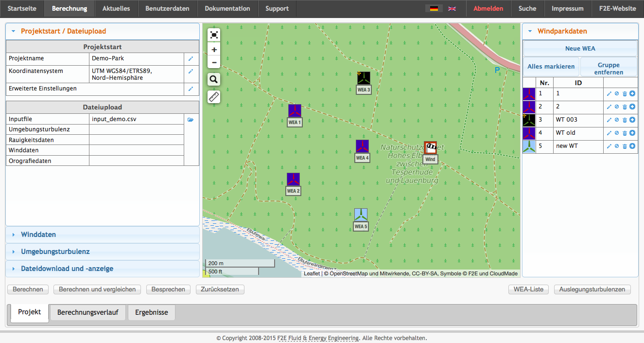Open folder icon to upload Inputfile
Viewport: 644px width, 343px height.
[191, 119]
